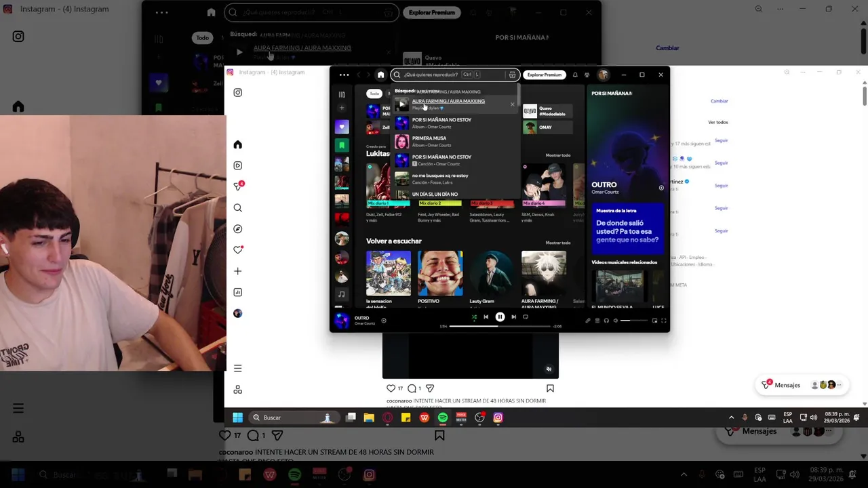Screen dimensions: 868x488
Task: Open the Spotify miniplayer icon
Action: point(654,321)
